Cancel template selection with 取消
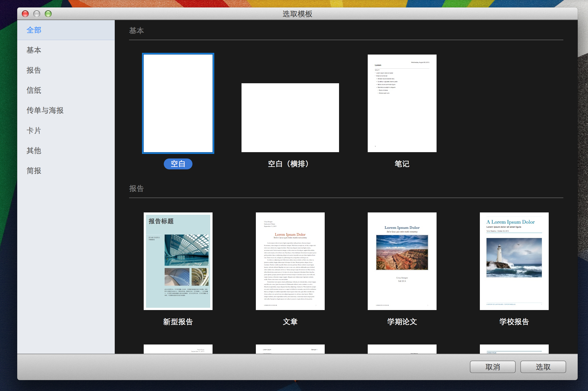Screen dimensions: 588x391 (493, 367)
